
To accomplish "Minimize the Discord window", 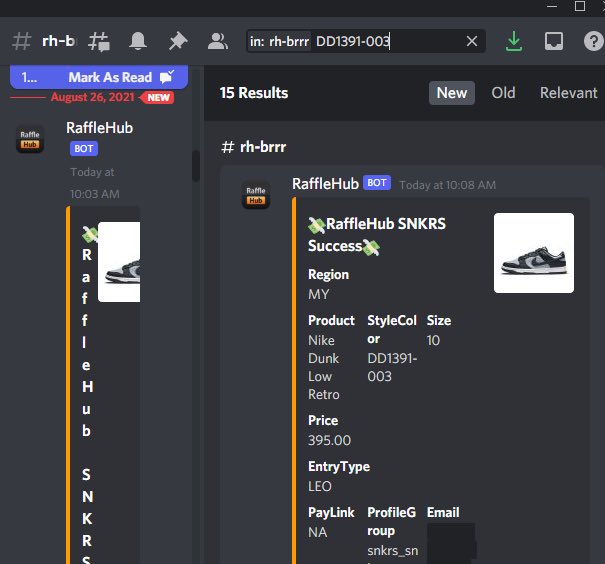I will 552,6.
